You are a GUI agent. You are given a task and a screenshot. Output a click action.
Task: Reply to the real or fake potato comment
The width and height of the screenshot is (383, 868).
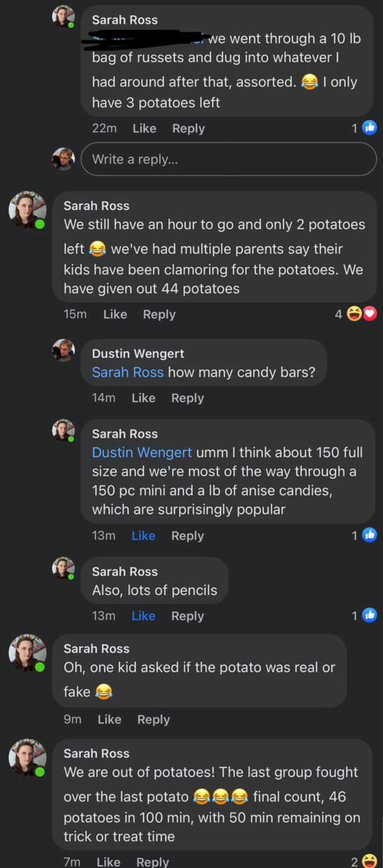click(x=154, y=719)
